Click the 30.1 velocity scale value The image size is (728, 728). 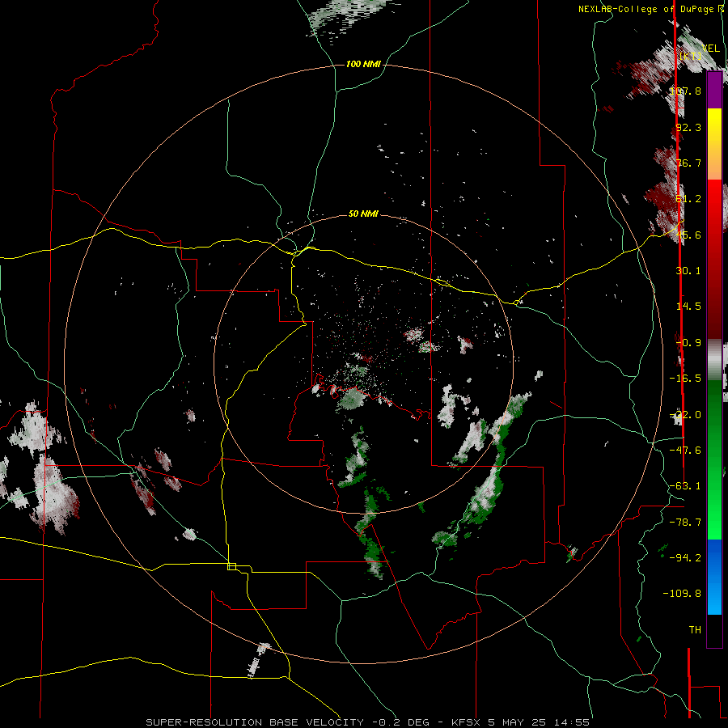(689, 271)
